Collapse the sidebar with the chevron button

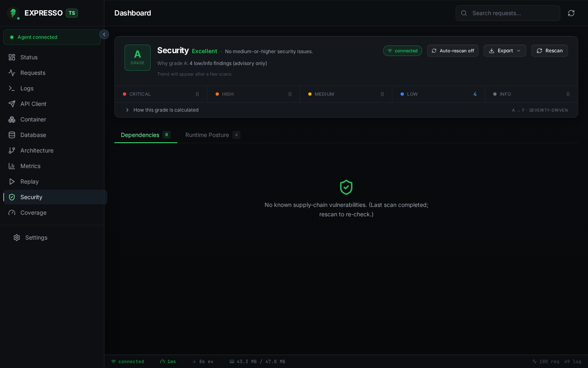pos(104,34)
